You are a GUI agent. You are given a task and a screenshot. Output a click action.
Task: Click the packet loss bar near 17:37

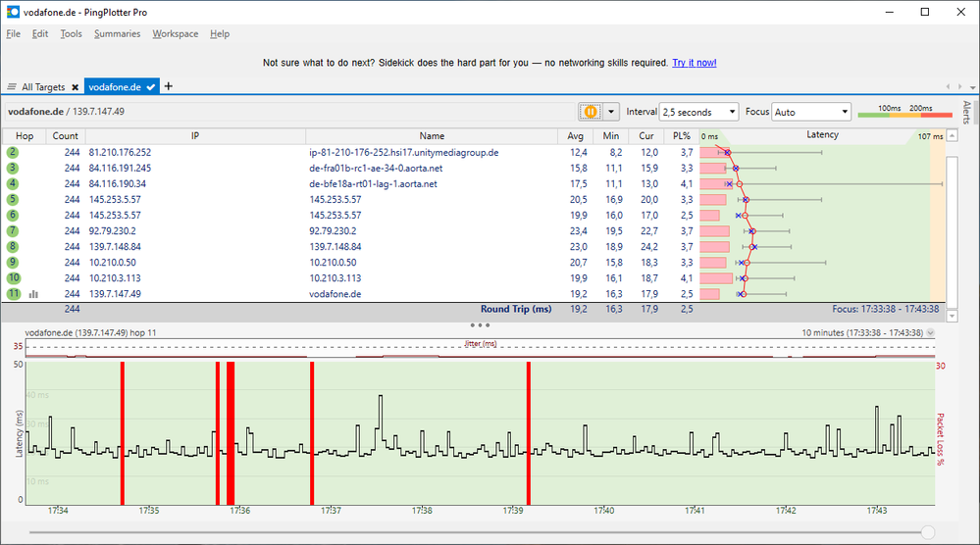[x=312, y=432]
